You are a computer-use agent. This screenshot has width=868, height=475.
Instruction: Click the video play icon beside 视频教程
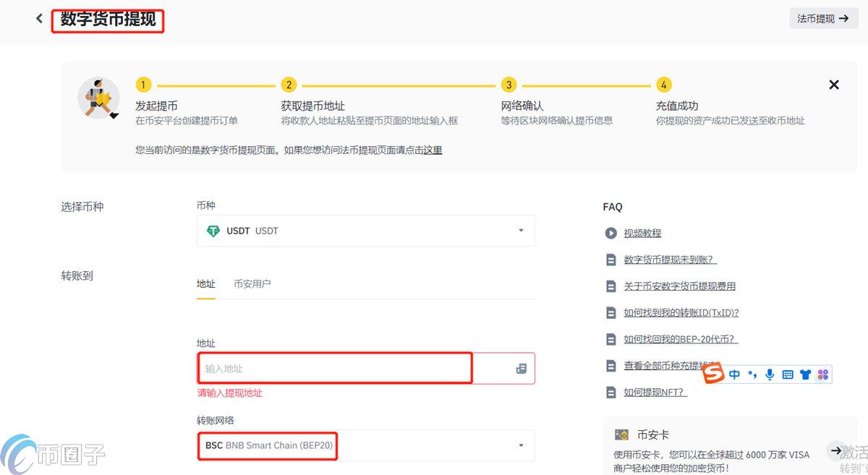point(611,234)
